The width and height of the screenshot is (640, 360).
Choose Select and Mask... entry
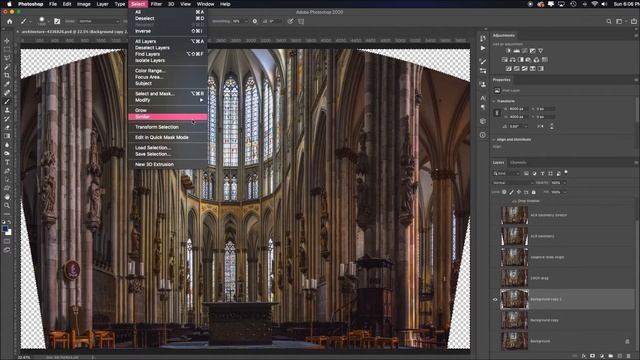[168, 93]
